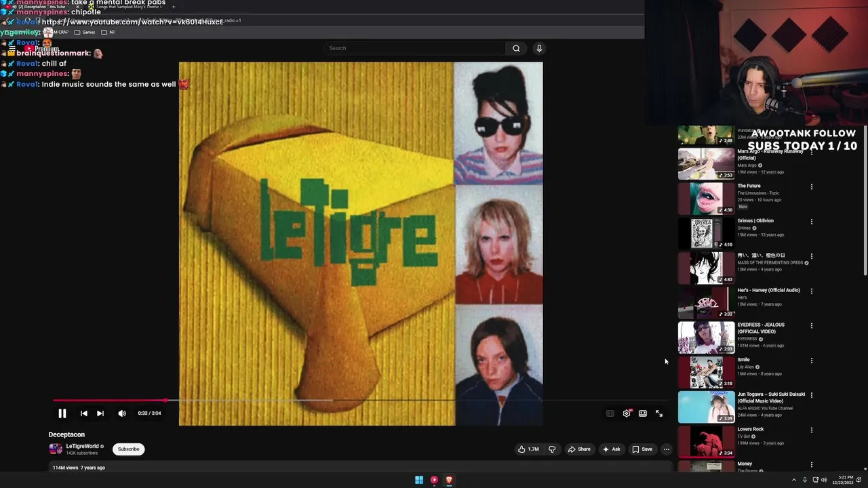Like the video with 1.7M likes
The height and width of the screenshot is (488, 868).
528,449
